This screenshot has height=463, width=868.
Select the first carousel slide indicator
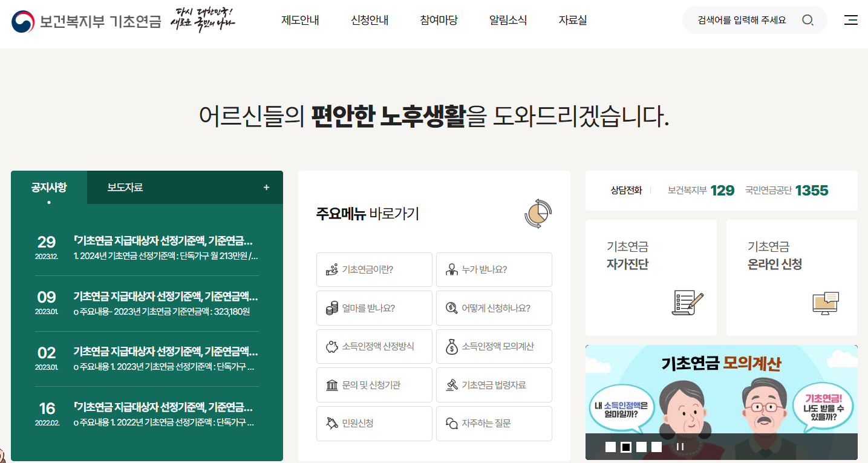point(610,446)
